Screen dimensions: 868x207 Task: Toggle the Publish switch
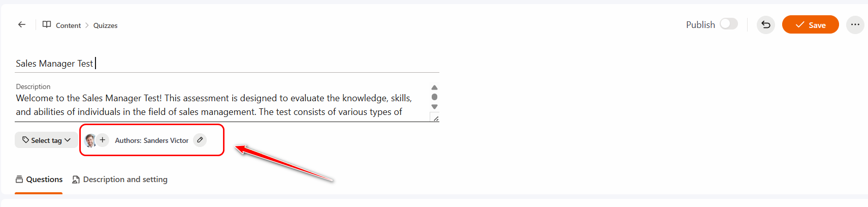pos(729,24)
